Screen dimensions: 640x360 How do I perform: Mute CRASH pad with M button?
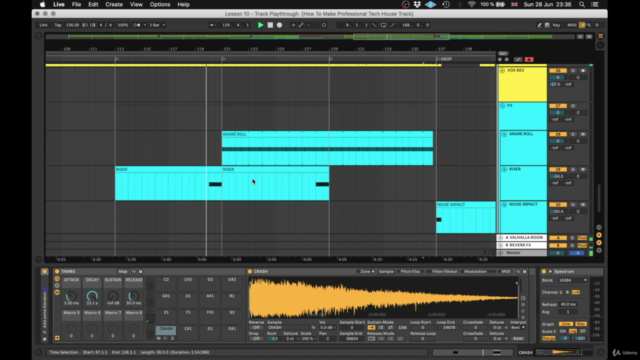(159, 338)
